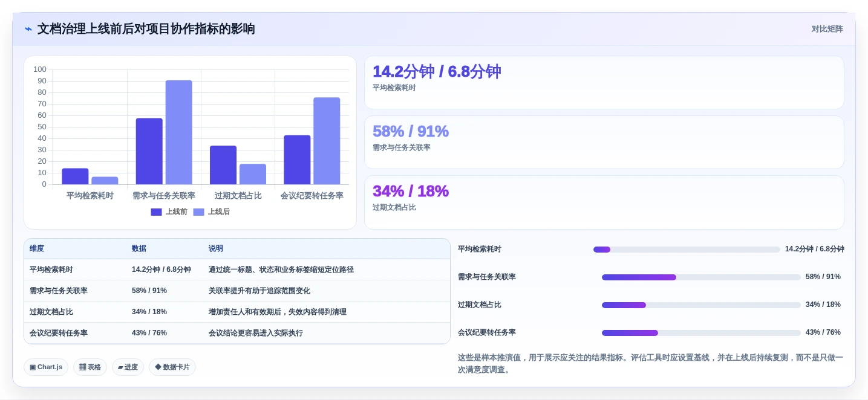Image resolution: width=868 pixels, height=400 pixels.
Task: Click the 上线前 bar for 过期文档占比
Action: (223, 165)
